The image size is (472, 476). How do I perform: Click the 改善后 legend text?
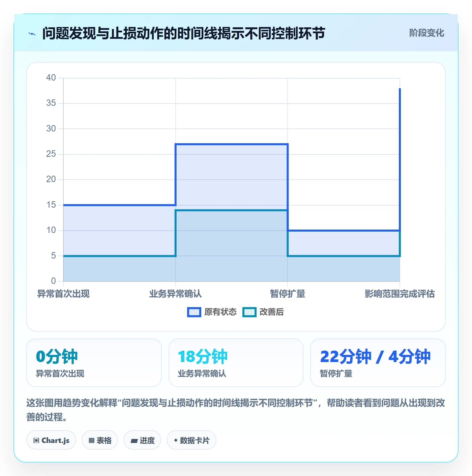point(272,312)
